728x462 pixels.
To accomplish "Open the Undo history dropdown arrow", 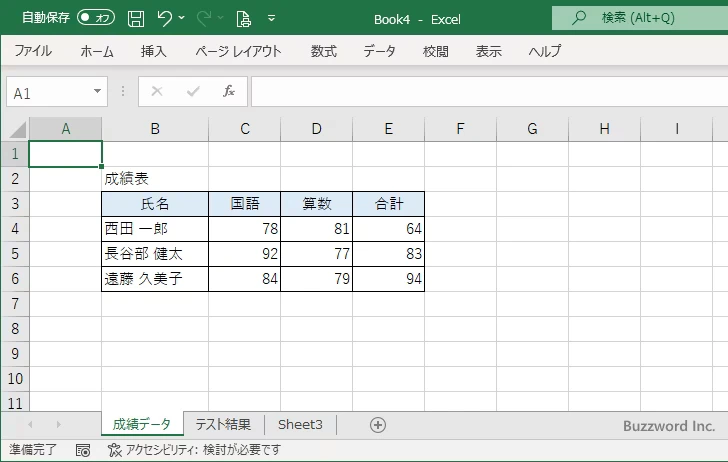I will point(184,18).
